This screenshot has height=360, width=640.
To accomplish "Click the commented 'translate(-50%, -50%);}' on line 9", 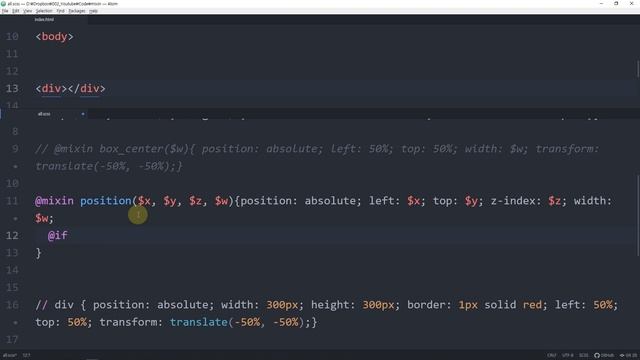I will pos(109,166).
